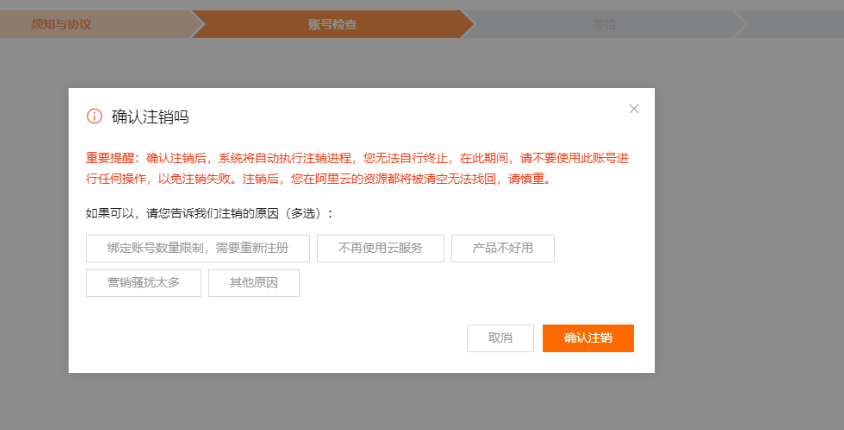Click the 如果可以,请您告诉我们注销的原因 prompt

210,214
